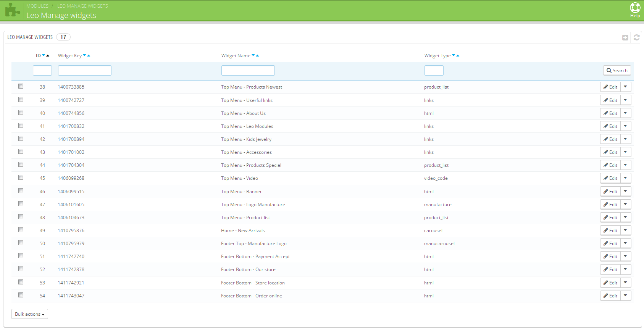The height and width of the screenshot is (331, 644).
Task: Open action dropdown for Store location row
Action: [x=626, y=283]
